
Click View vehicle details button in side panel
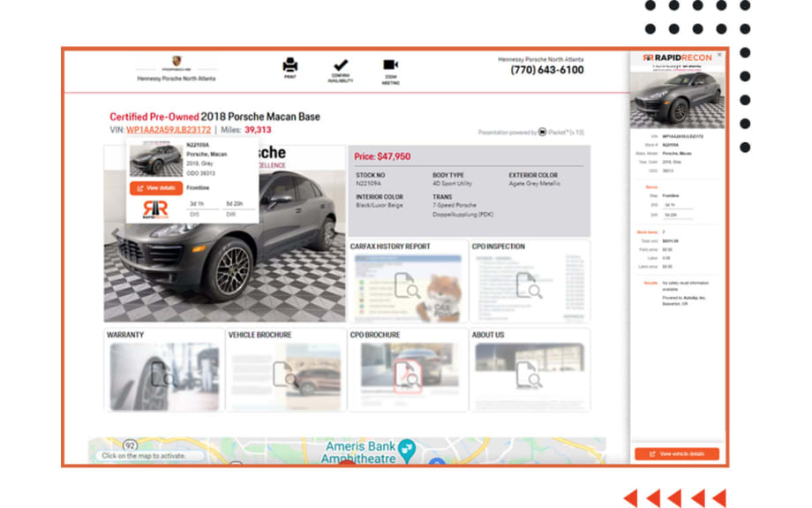click(x=677, y=454)
